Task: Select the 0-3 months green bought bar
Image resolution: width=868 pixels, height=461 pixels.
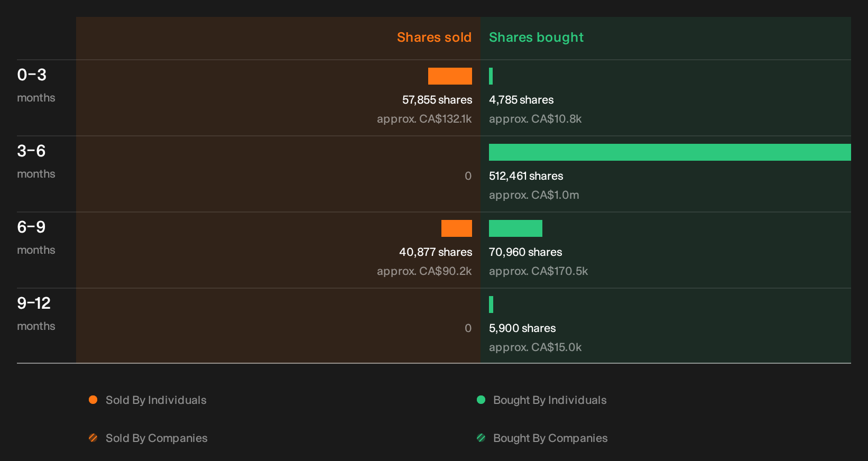Action: (x=491, y=76)
